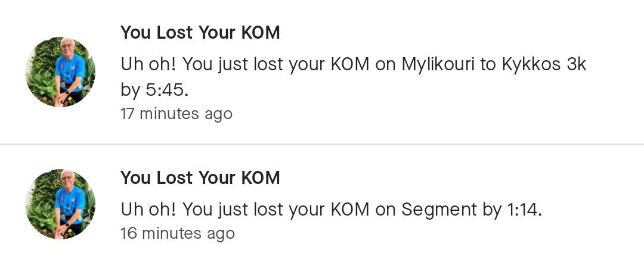Tap the profile photo beside the Mylikouri notification
The width and height of the screenshot is (644, 262).
pyautogui.click(x=60, y=72)
